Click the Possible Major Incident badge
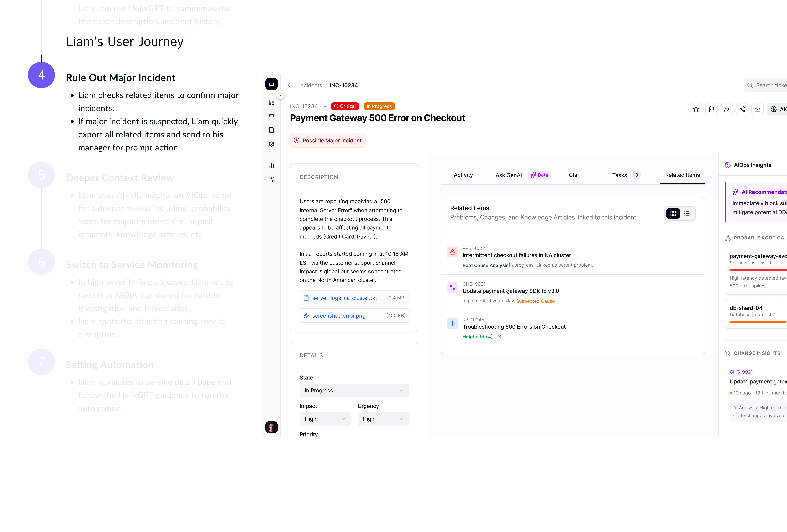This screenshot has height=532, width=787. coord(328,141)
